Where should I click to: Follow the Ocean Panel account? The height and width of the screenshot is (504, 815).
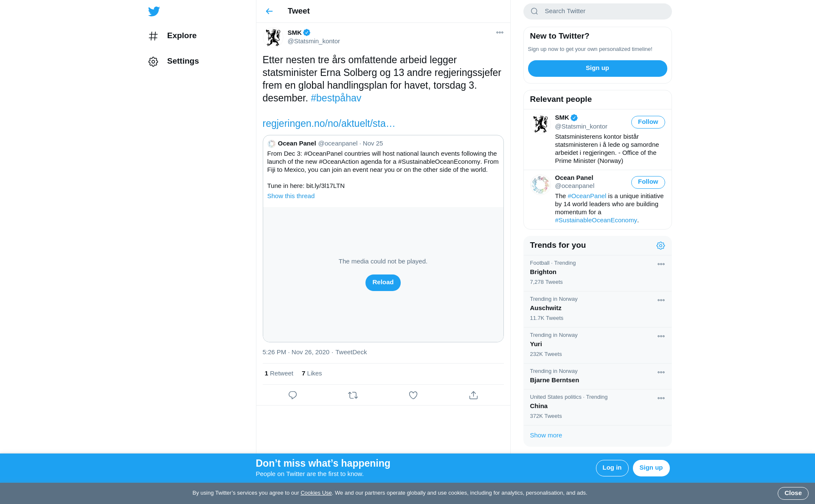point(648,182)
